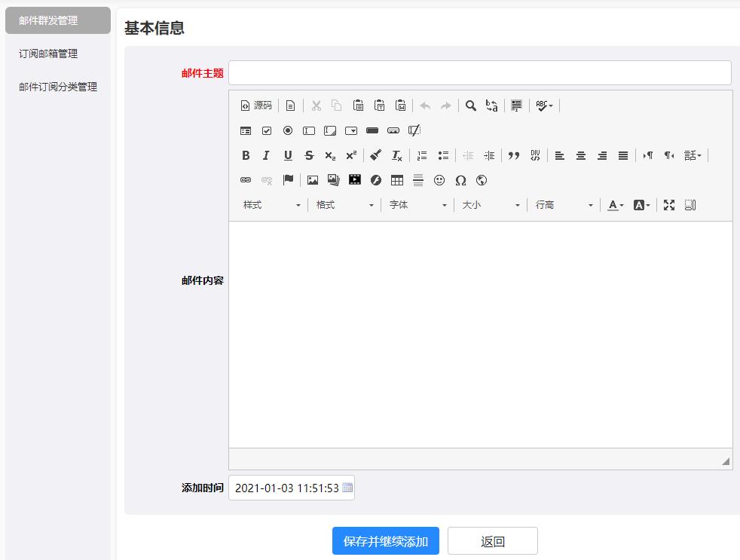Expand the 大小 font size dropdown
Image resolution: width=740 pixels, height=560 pixels.
[491, 205]
